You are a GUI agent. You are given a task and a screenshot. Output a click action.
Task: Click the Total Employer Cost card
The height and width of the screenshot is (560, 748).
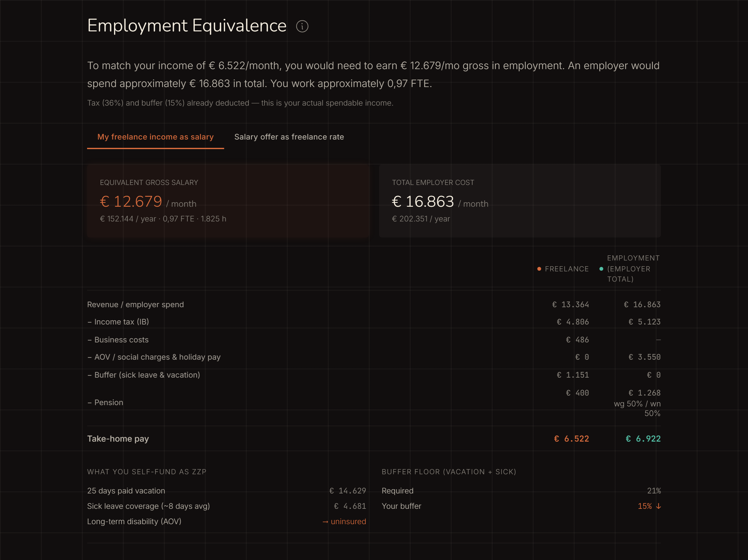(520, 201)
